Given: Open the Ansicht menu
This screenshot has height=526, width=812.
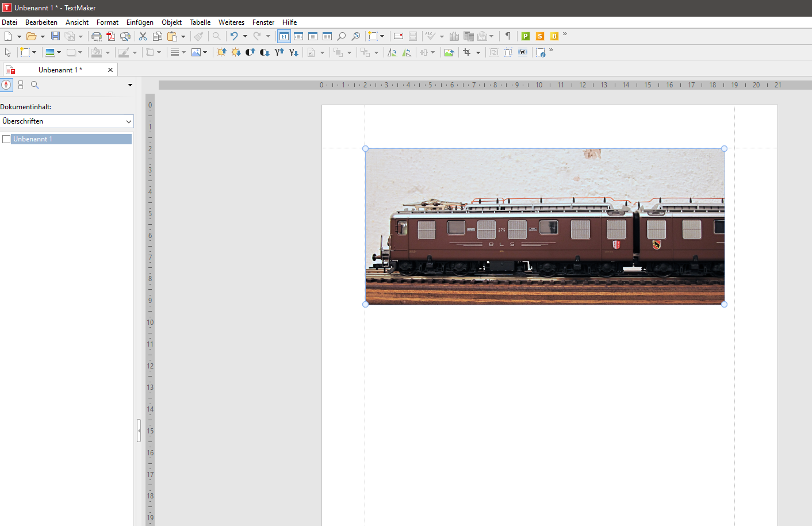Looking at the screenshot, I should pos(77,22).
